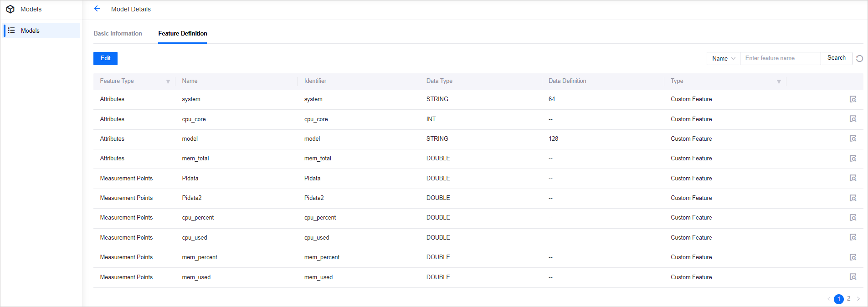This screenshot has width=868, height=307.
Task: Open view details icon for Pidata2
Action: [x=853, y=198]
